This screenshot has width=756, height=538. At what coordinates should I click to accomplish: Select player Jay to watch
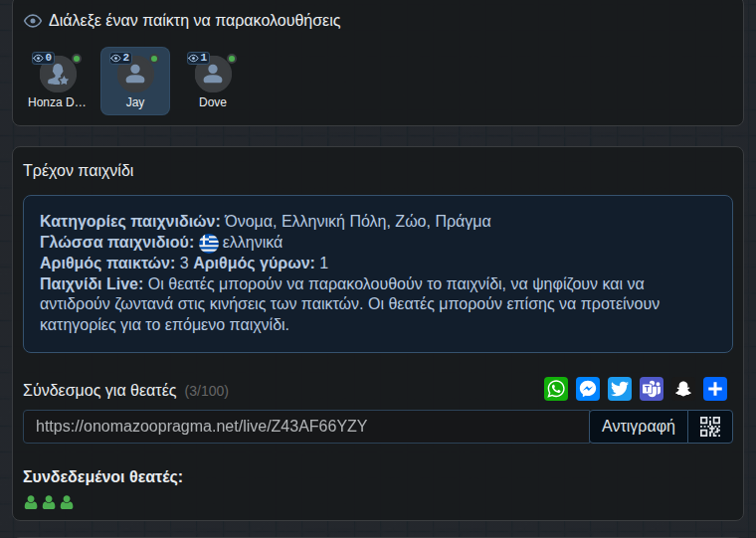click(135, 81)
